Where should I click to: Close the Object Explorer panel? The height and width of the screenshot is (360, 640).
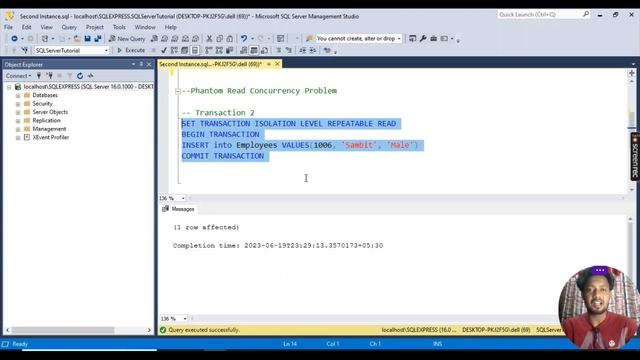pos(149,64)
